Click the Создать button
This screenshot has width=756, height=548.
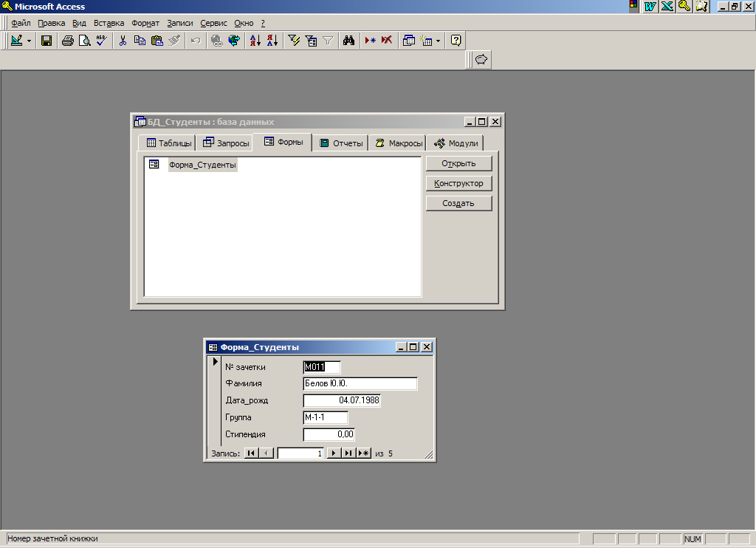point(458,204)
